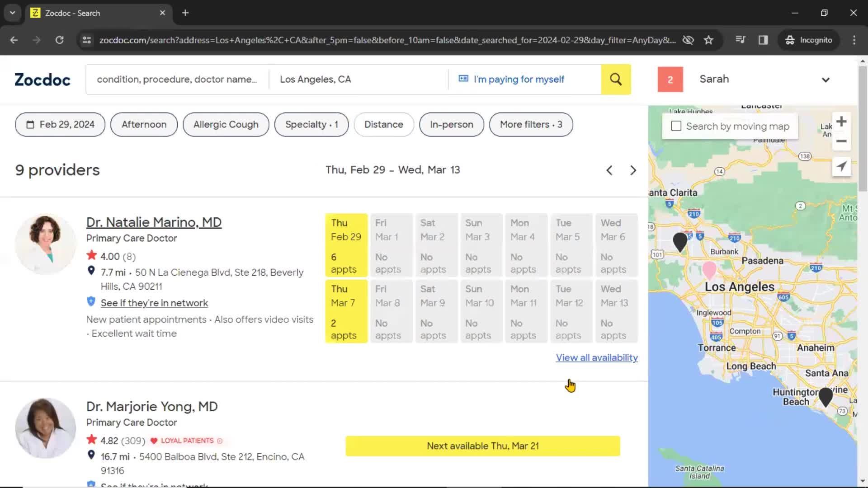The width and height of the screenshot is (868, 488).
Task: Click Dr. Marino's 4.00 (8) rating
Action: [x=111, y=256]
